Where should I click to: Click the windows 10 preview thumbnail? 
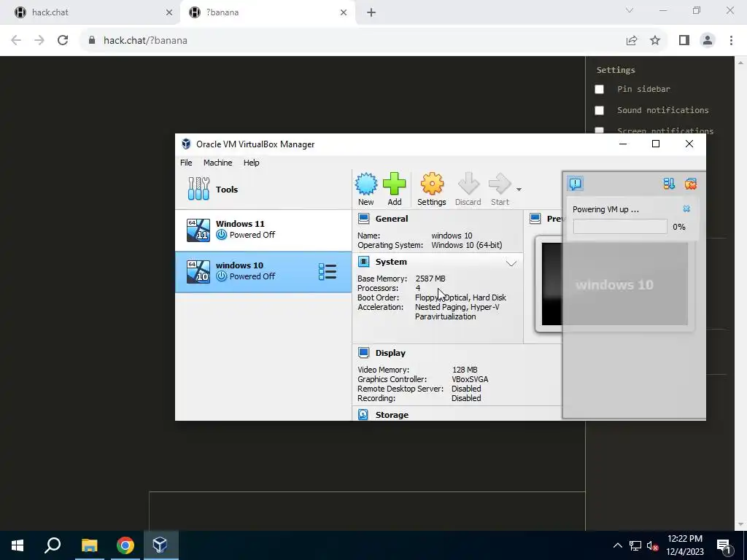[614, 284]
